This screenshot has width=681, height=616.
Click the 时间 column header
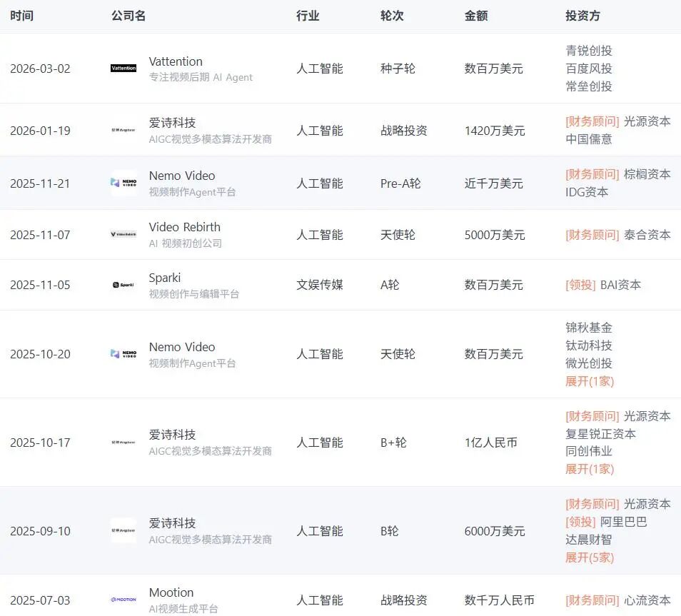(x=21, y=16)
